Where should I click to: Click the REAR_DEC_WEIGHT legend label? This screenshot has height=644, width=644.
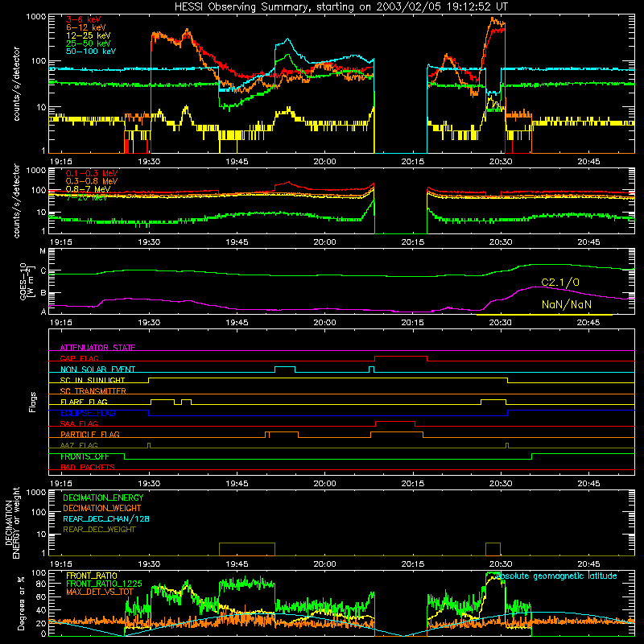(99, 530)
